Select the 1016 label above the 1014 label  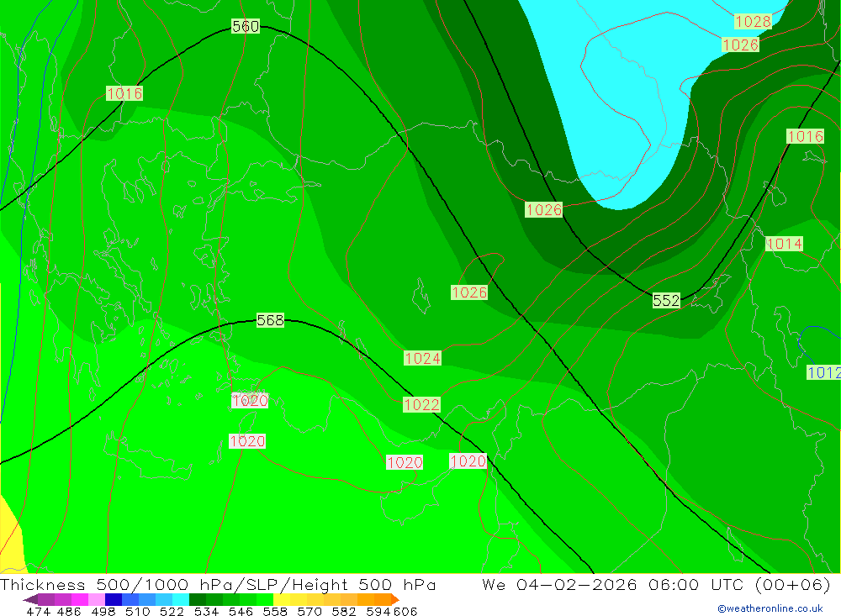click(806, 137)
